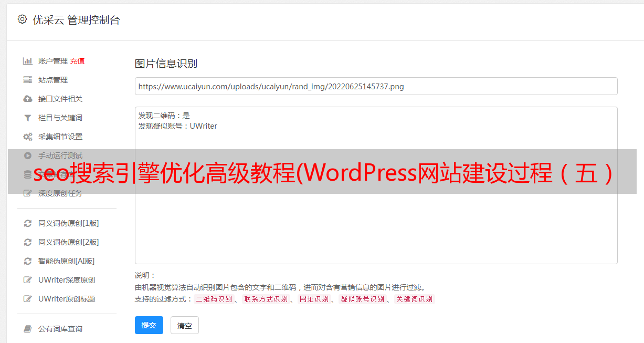Click the edit icon beside UWriter深度原创

[x=28, y=280]
